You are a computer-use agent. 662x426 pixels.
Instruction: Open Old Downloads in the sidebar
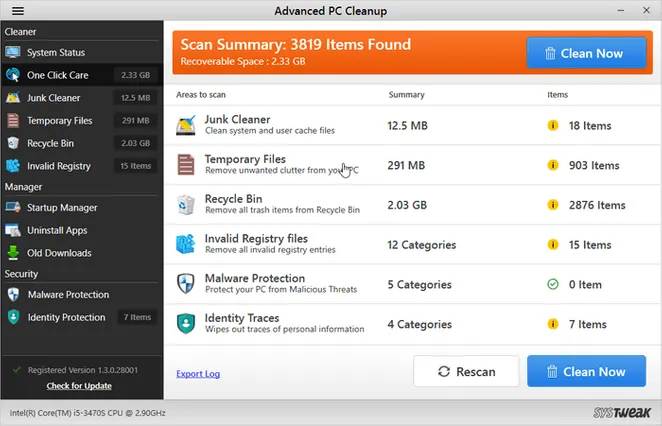click(60, 253)
